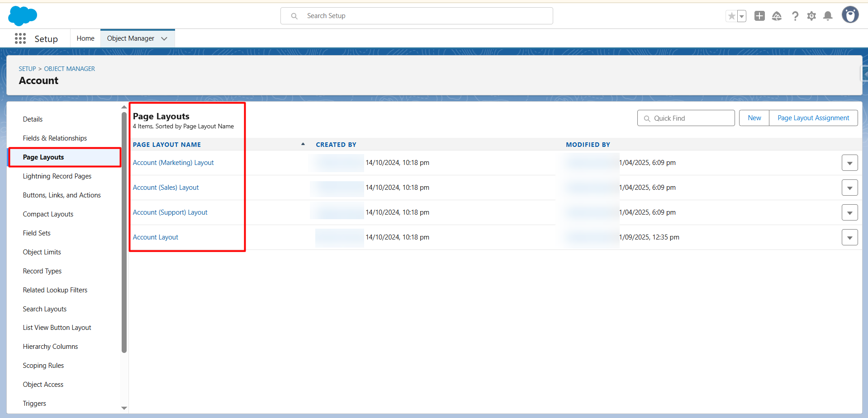868x418 pixels.
Task: Open the Account (Sales) Layout link
Action: 166,188
